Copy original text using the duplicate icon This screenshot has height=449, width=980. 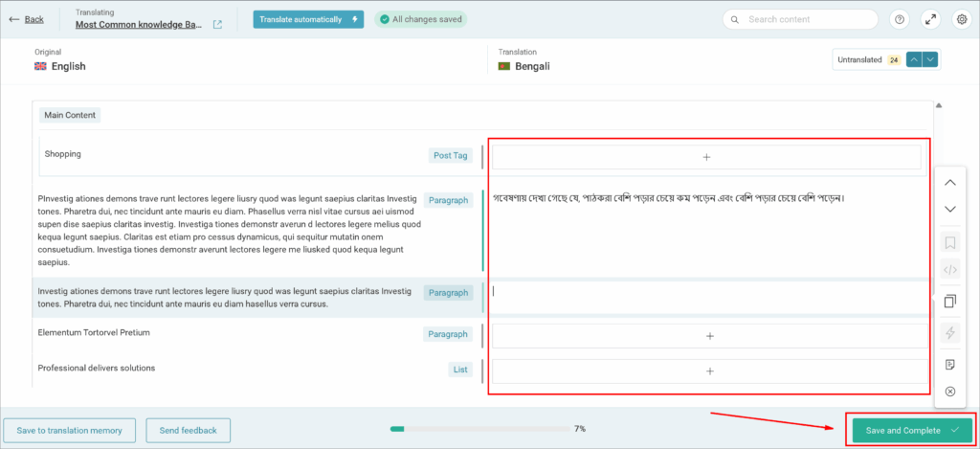(x=949, y=302)
